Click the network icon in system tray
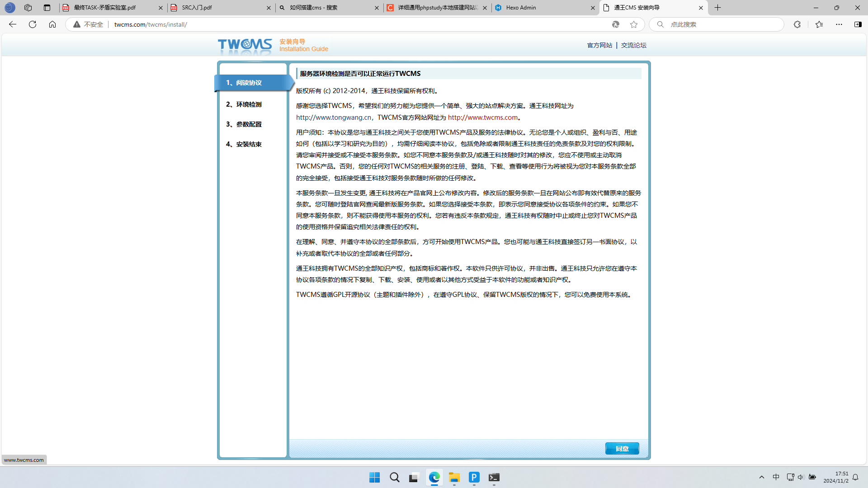Screen dimensions: 868x488 [790, 477]
